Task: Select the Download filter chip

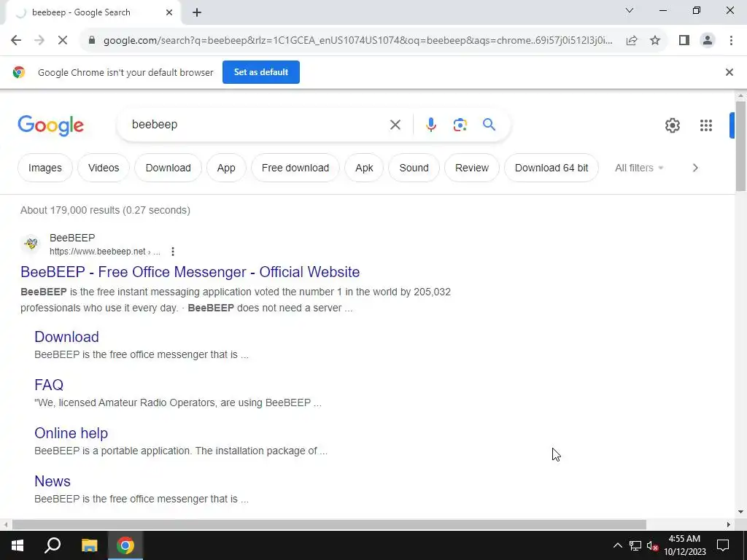Action: (x=169, y=168)
